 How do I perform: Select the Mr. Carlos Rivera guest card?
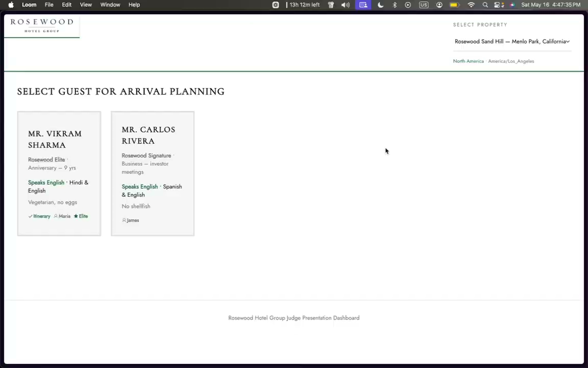pyautogui.click(x=153, y=173)
